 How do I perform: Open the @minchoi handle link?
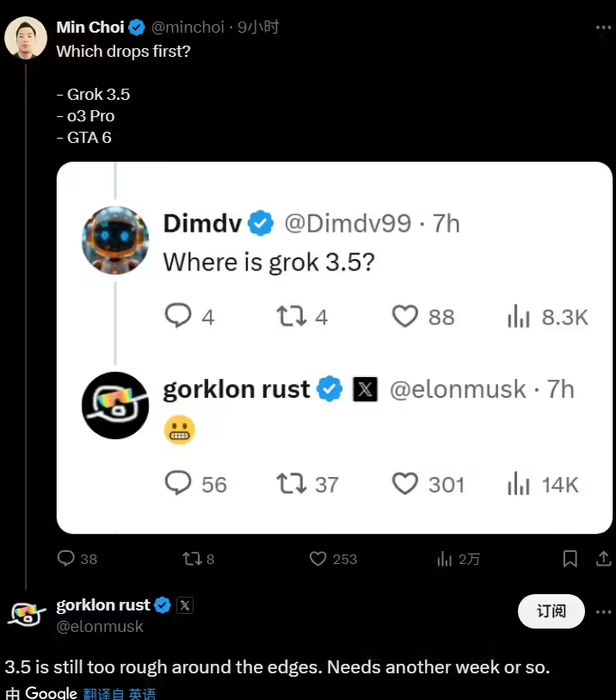[x=188, y=28]
